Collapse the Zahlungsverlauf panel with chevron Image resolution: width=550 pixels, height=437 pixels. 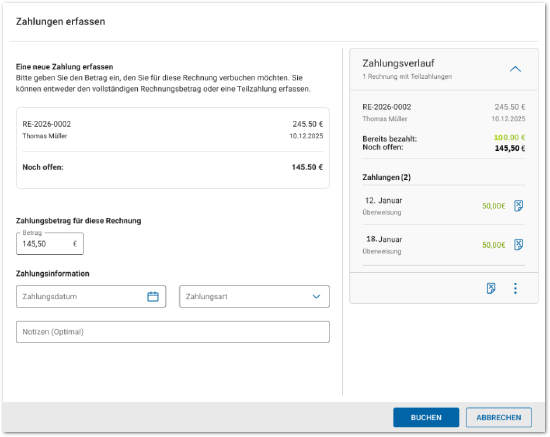515,69
